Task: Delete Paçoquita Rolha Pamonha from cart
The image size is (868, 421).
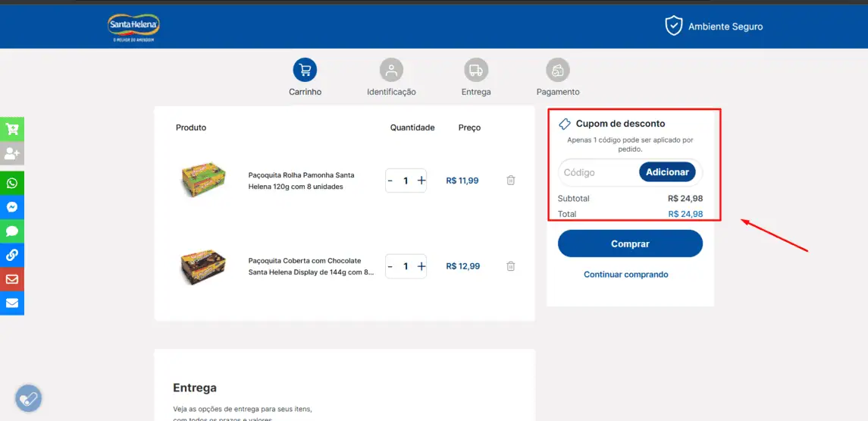Action: tap(511, 180)
